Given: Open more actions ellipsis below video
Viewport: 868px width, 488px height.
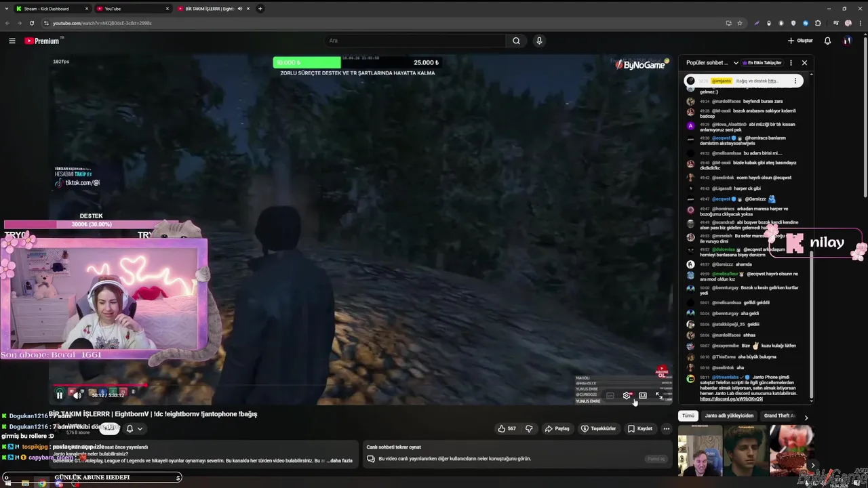Looking at the screenshot, I should click(666, 428).
